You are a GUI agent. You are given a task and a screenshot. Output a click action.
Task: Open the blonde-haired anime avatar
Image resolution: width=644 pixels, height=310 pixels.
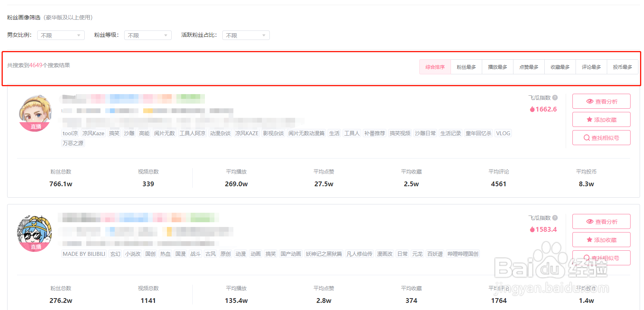36,113
